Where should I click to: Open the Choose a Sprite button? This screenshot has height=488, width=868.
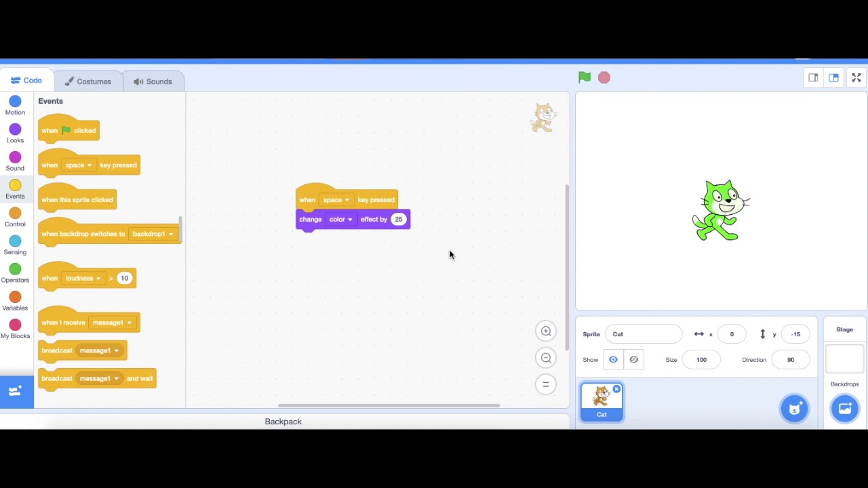(795, 408)
